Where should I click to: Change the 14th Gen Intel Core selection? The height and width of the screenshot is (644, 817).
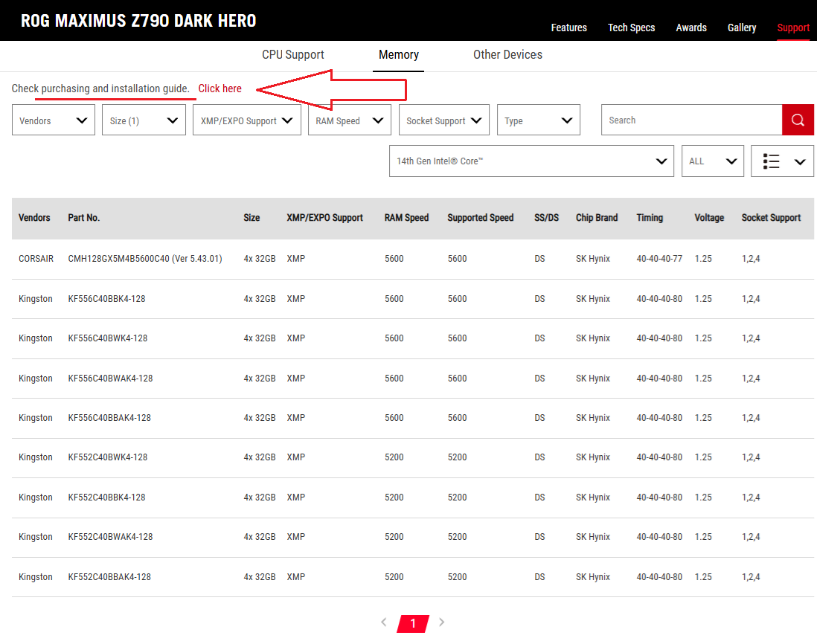(x=531, y=161)
